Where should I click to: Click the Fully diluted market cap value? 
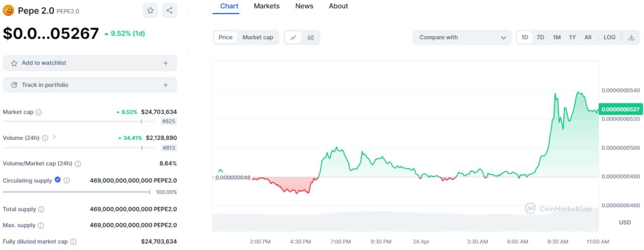tap(159, 241)
